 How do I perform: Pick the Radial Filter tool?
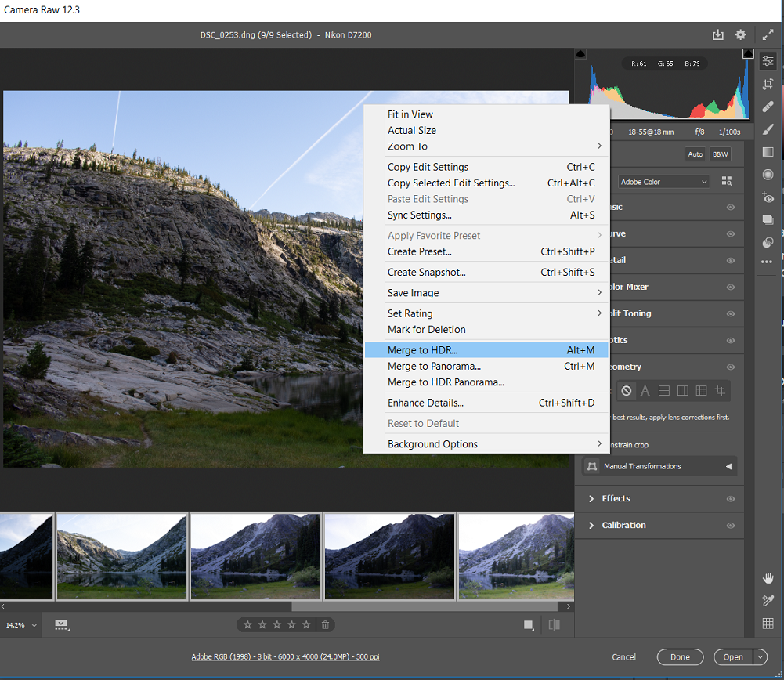768,175
